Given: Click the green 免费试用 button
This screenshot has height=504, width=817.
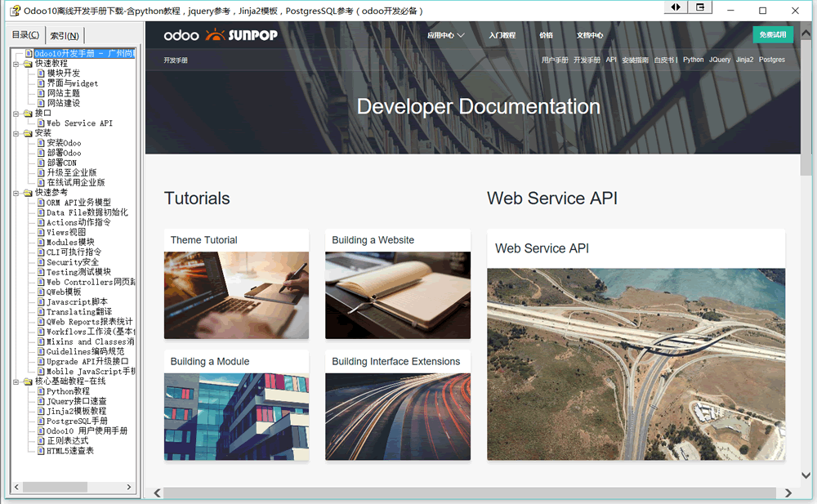Looking at the screenshot, I should pos(773,35).
